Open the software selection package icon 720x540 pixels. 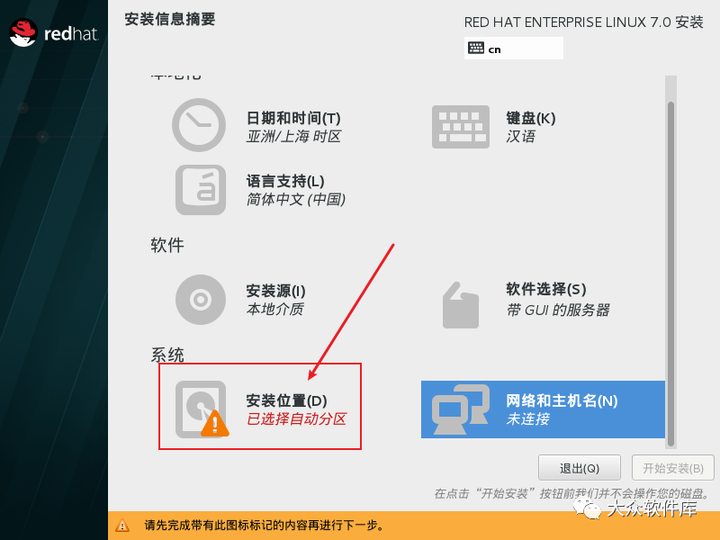tap(461, 305)
